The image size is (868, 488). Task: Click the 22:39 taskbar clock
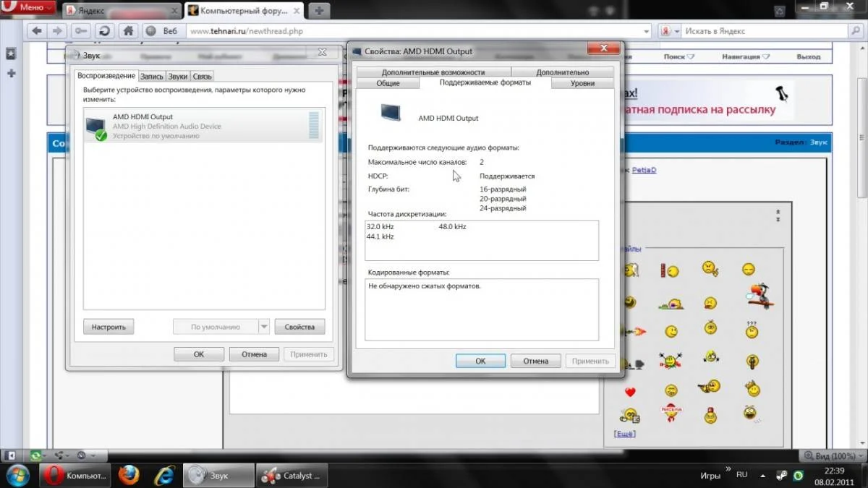point(834,471)
